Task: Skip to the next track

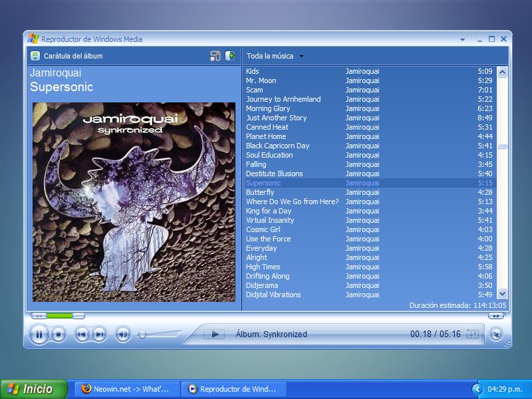Action: (99, 334)
